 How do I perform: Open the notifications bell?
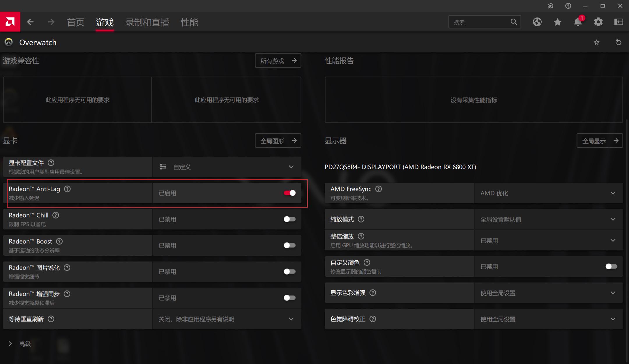point(578,22)
